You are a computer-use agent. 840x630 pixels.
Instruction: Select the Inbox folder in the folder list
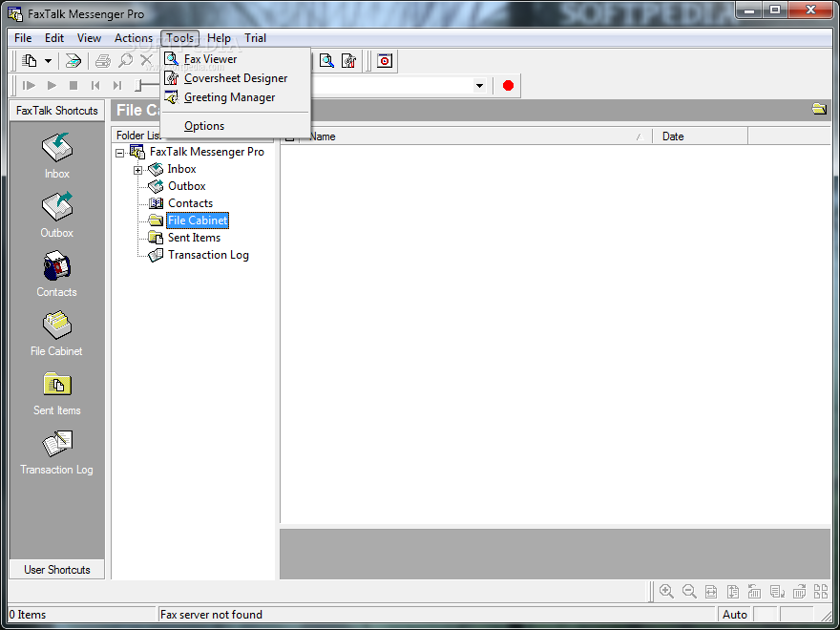[x=181, y=169]
